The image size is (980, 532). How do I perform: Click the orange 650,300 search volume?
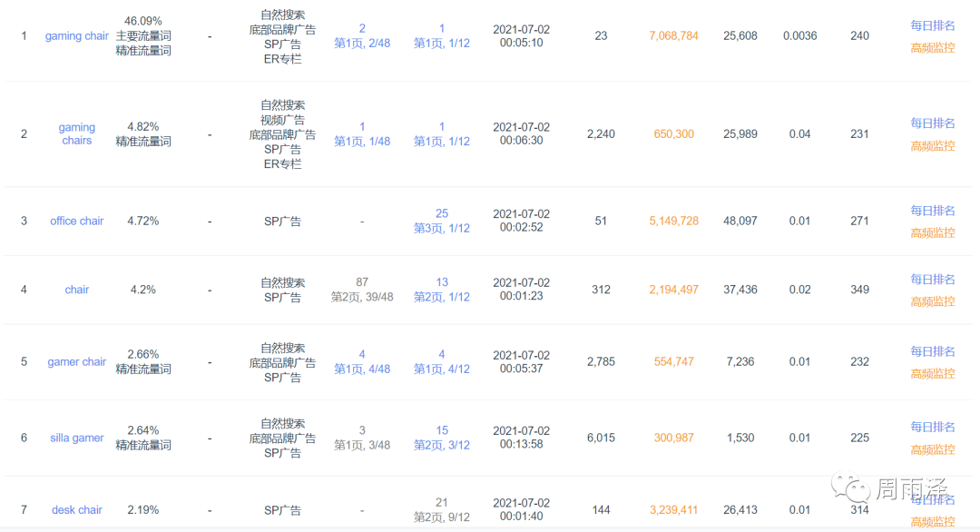(673, 134)
